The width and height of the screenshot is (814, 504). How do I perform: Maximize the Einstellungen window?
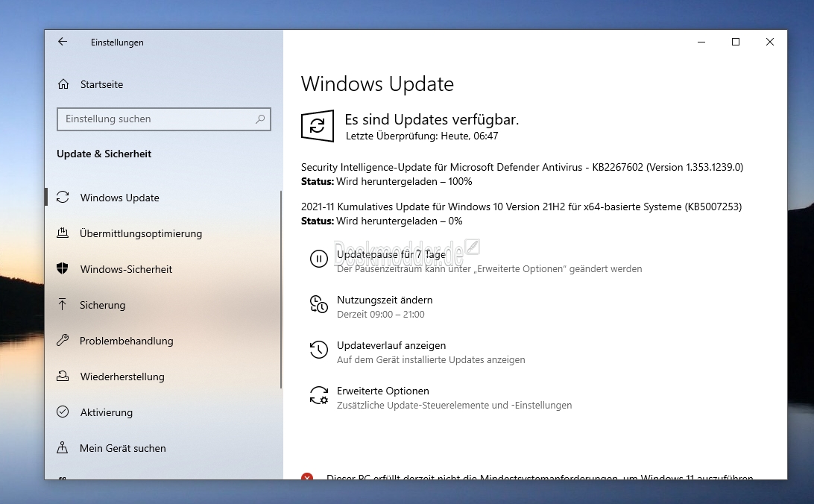click(736, 42)
